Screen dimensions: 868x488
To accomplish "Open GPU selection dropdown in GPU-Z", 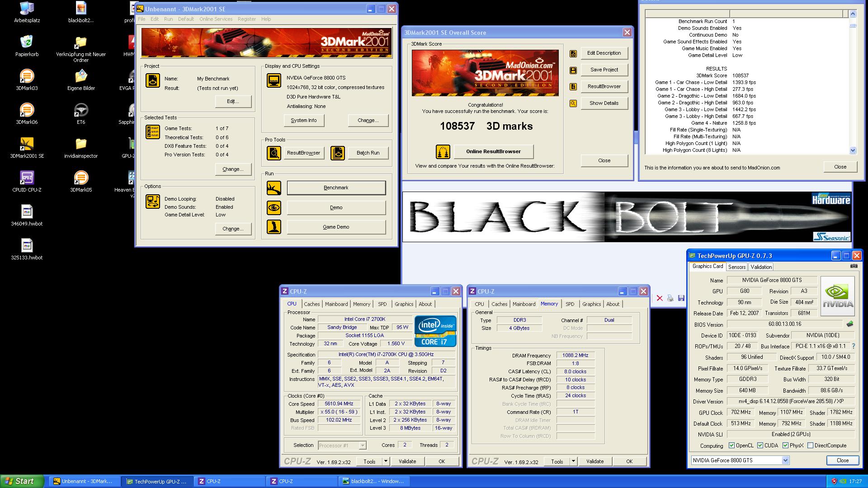I will click(x=785, y=460).
